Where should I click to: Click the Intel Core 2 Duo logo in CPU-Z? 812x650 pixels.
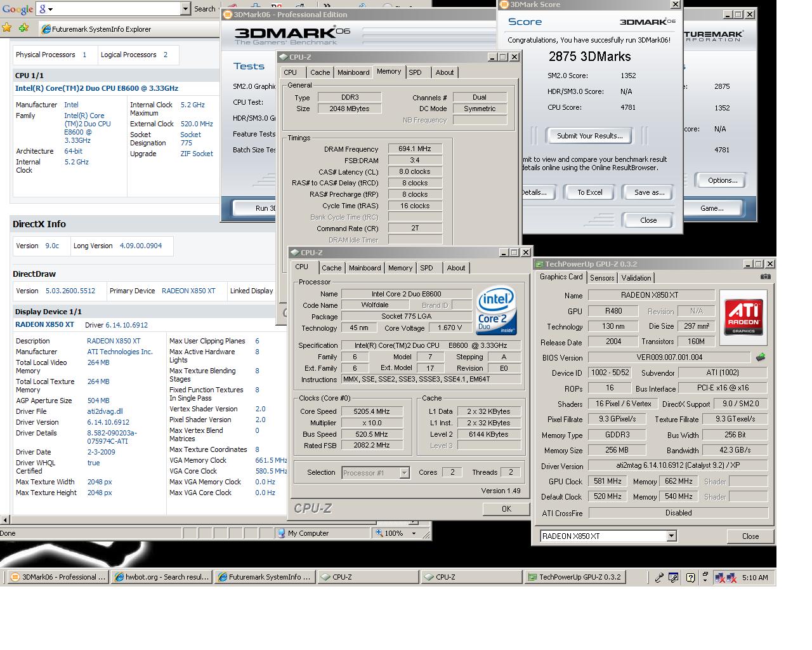(496, 311)
